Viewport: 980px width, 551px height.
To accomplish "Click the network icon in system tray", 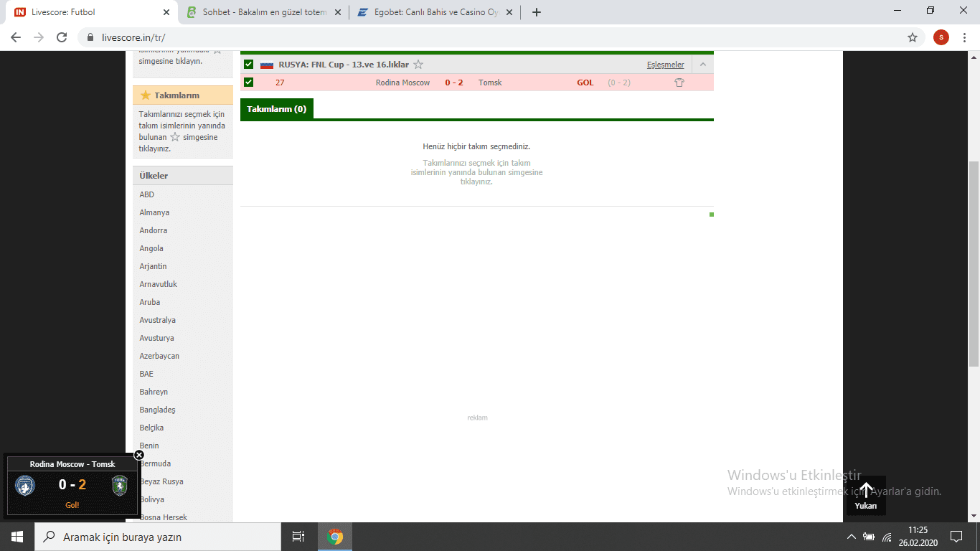I will pos(887,537).
